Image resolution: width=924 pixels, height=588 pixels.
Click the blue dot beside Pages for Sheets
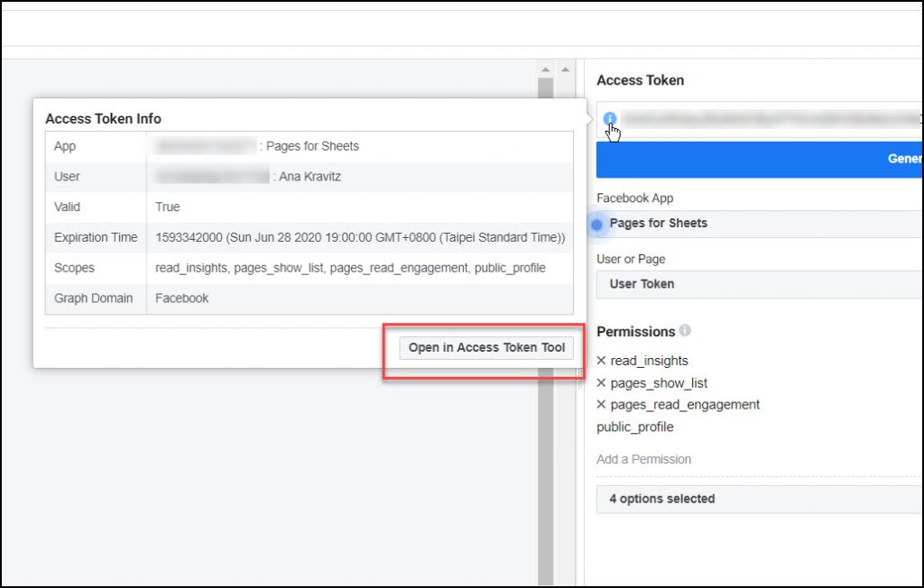click(x=597, y=221)
